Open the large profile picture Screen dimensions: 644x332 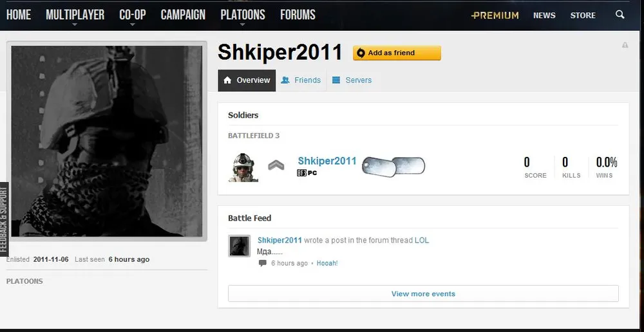click(107, 141)
